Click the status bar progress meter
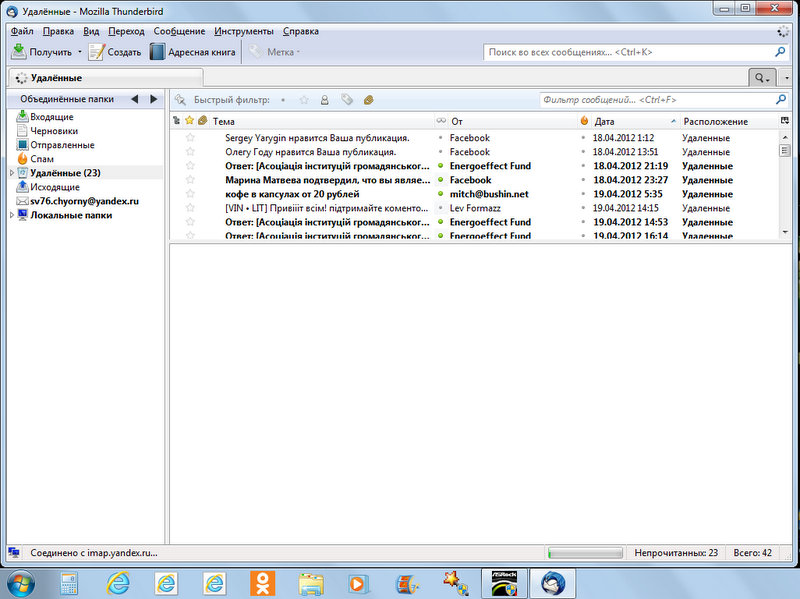 (585, 553)
